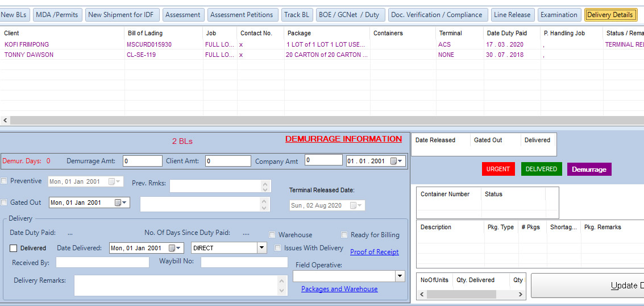Select the KOFI FRIMPONG row

coord(27,44)
